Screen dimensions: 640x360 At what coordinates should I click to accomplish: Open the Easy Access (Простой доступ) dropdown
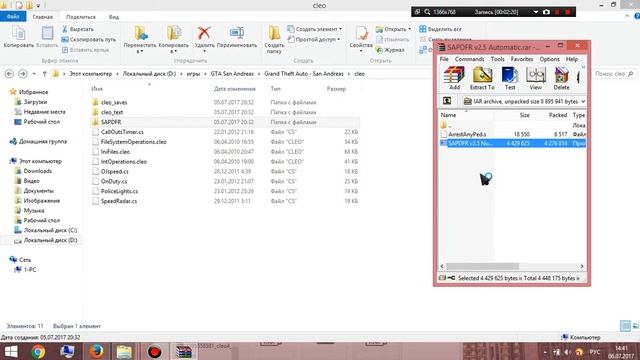pos(314,39)
